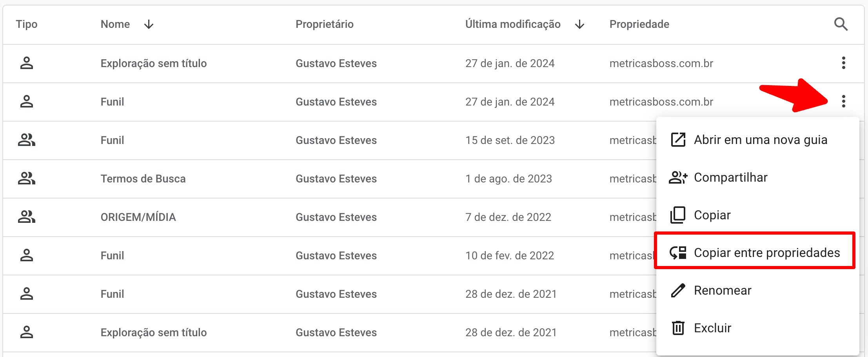Sort by Nome using the arrow
This screenshot has height=357, width=868.
(149, 24)
